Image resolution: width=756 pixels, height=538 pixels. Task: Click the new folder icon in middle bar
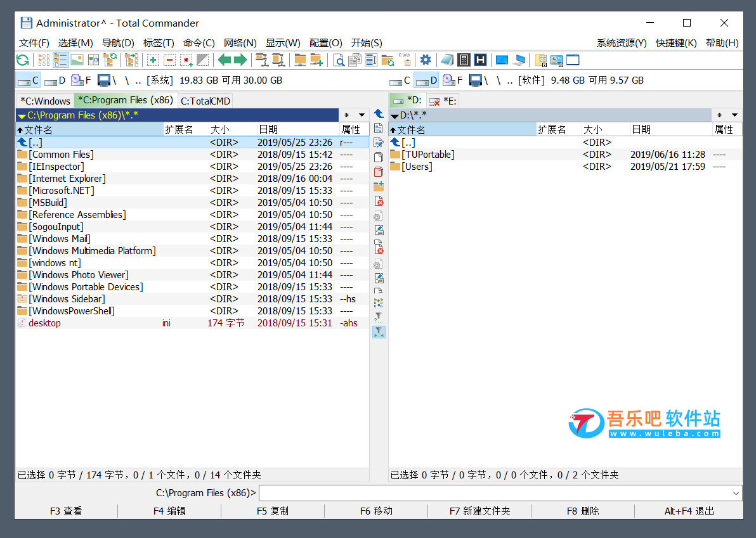pos(379,186)
